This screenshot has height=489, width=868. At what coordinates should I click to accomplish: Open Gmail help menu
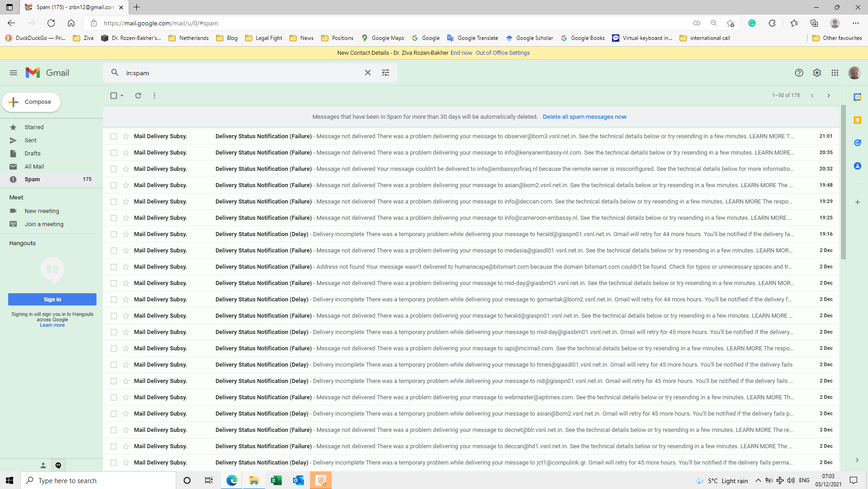[798, 73]
